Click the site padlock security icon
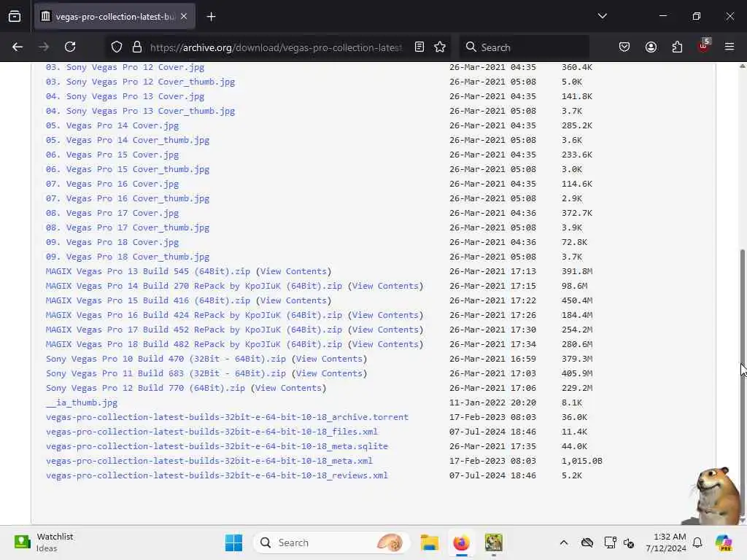Screen dimensions: 747x560 click(137, 47)
